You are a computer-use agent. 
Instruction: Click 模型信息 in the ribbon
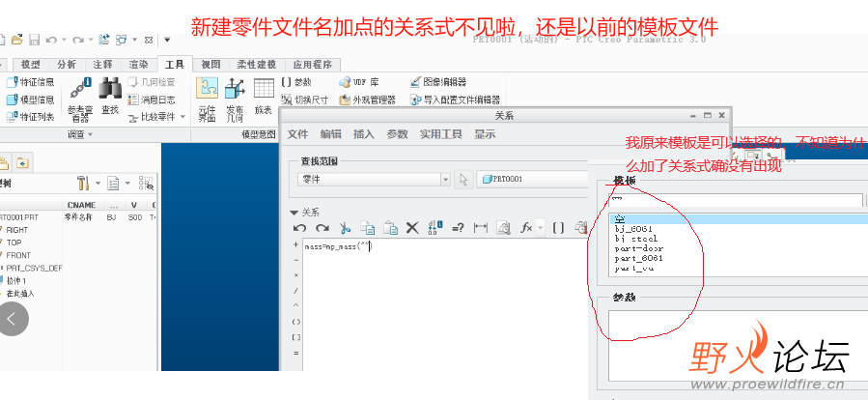pyautogui.click(x=31, y=100)
